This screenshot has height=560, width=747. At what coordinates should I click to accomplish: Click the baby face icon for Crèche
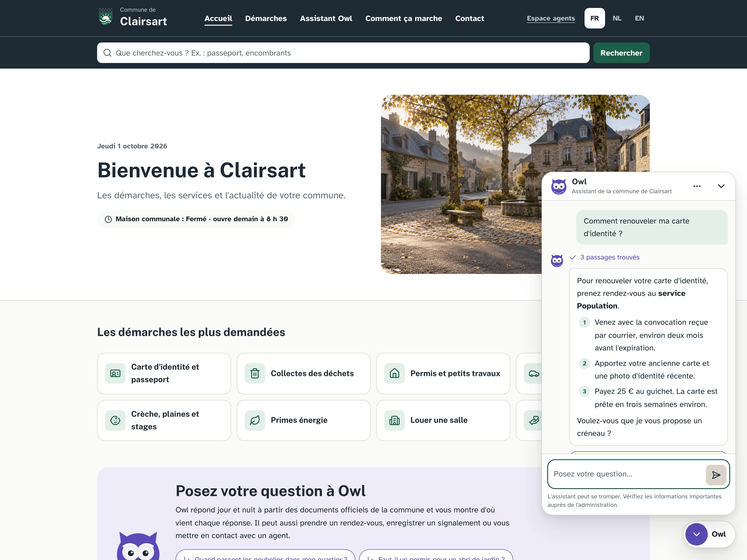(115, 420)
